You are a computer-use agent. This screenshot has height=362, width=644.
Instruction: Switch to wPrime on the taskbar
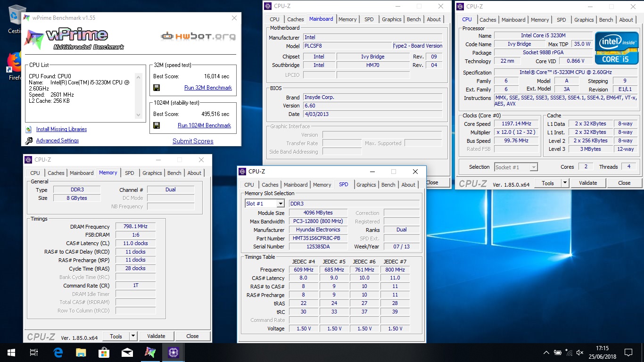tap(150, 352)
